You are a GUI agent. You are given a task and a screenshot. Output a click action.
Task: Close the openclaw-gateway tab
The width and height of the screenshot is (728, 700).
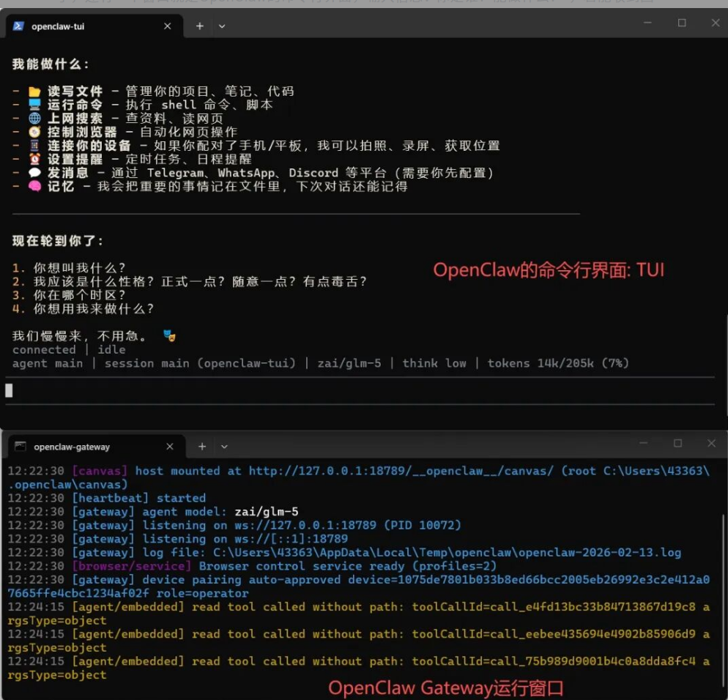point(170,447)
